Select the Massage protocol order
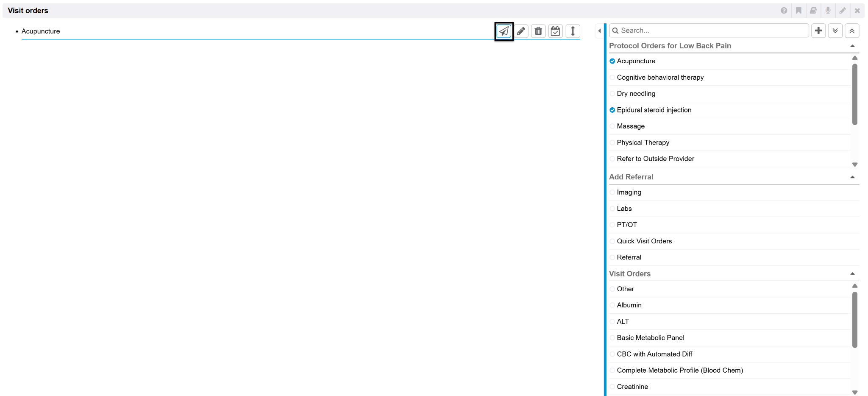Viewport: 868px width, 396px height. click(x=631, y=126)
